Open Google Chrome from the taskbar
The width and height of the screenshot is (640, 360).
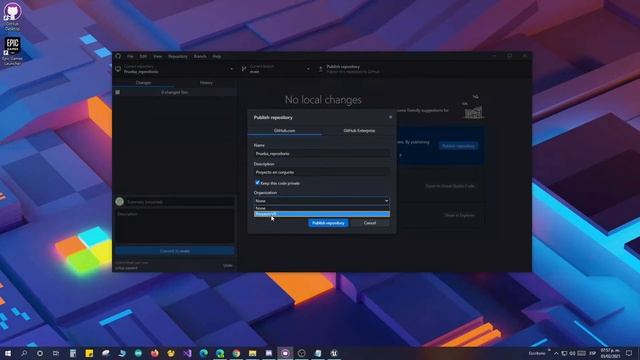coord(236,353)
